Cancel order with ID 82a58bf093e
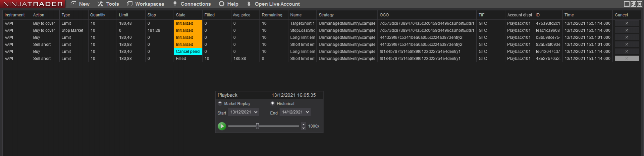The height and width of the screenshot is (156, 644). point(627,45)
